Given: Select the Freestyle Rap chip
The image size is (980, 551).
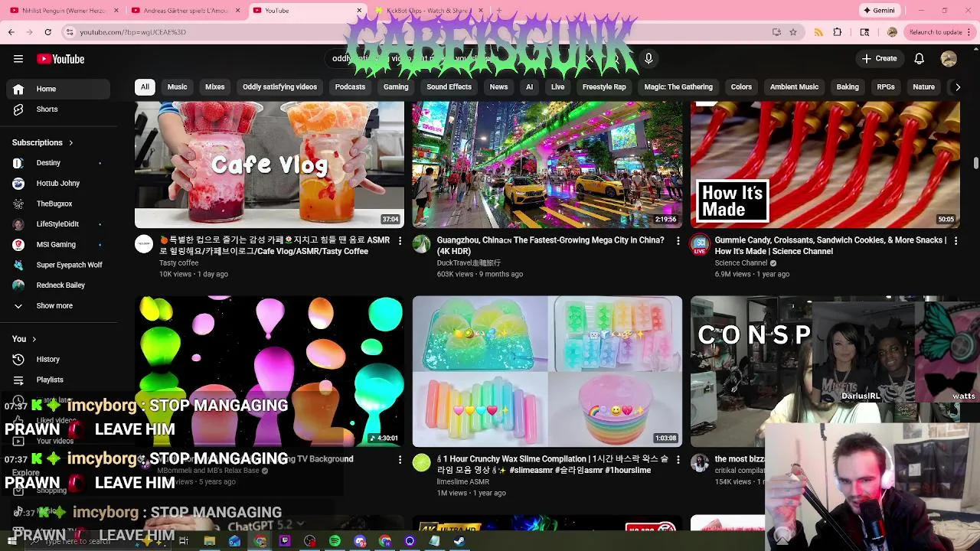Looking at the screenshot, I should pyautogui.click(x=604, y=87).
